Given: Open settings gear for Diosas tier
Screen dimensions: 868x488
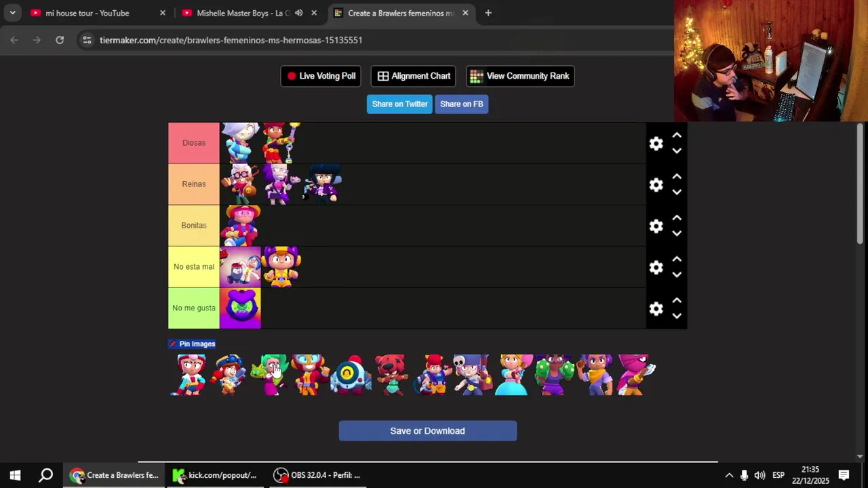Looking at the screenshot, I should (656, 144).
